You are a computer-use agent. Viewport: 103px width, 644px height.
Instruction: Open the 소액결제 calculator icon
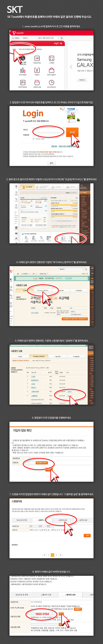click(51, 58)
